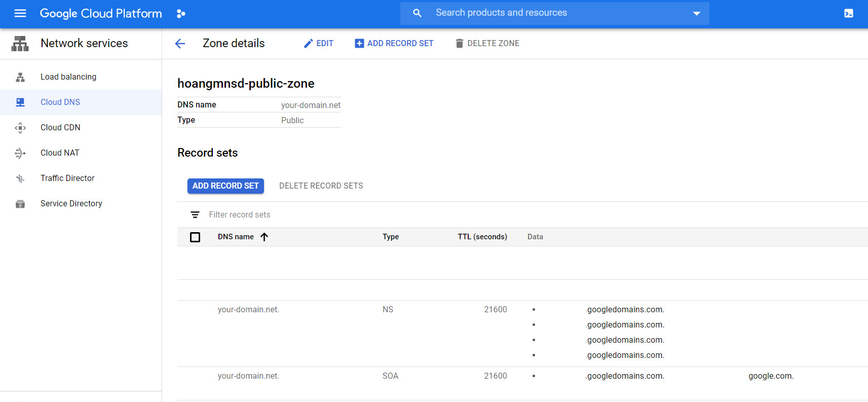868x402 pixels.
Task: Open Cloud NAT page
Action: tap(60, 153)
